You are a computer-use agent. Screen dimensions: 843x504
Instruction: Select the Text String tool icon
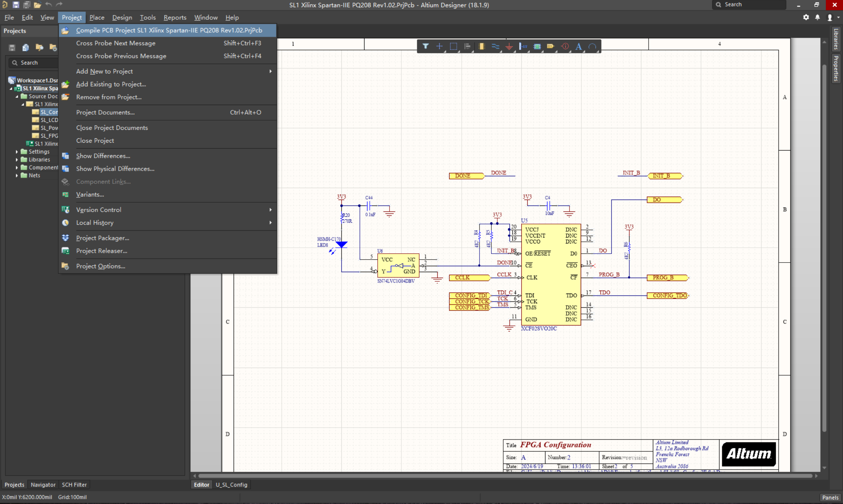pos(578,46)
